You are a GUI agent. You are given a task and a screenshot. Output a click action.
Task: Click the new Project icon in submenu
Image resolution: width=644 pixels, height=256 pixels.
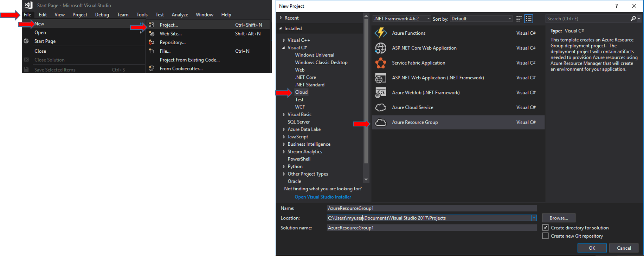coord(152,25)
